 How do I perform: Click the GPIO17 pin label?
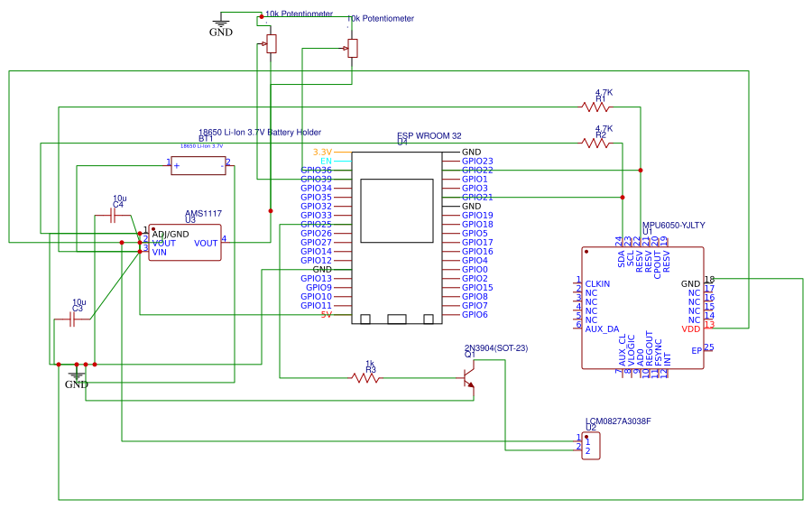point(477,243)
